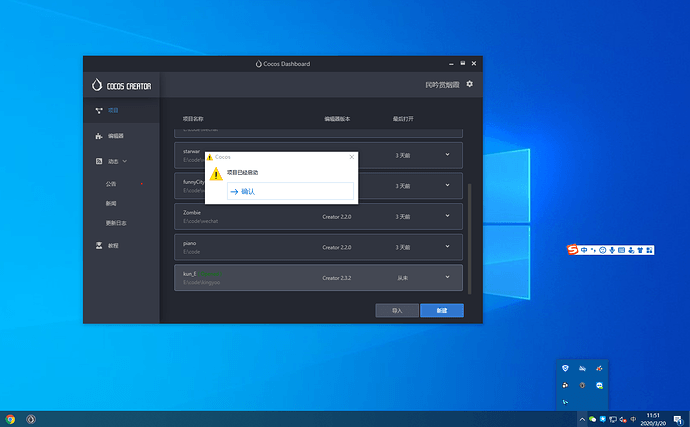Click the Cocos Dashboard taskbar icon
This screenshot has height=427, width=690.
pos(31,419)
